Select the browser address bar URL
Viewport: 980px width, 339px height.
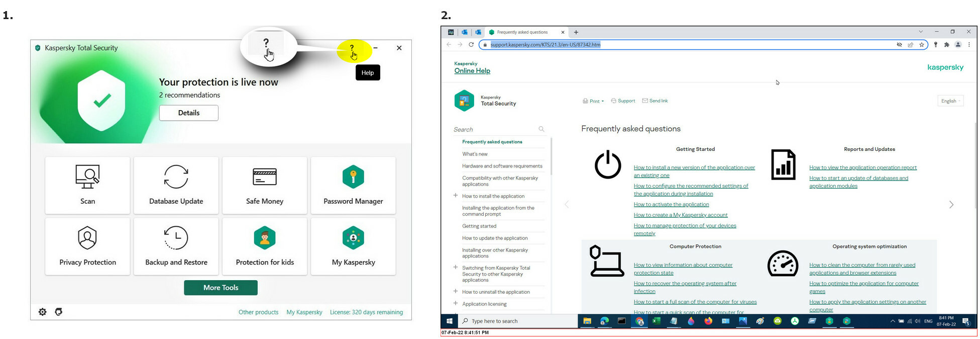click(546, 45)
